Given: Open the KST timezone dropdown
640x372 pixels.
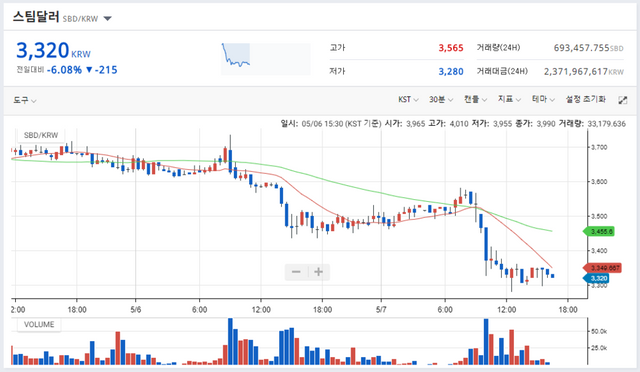Looking at the screenshot, I should (x=408, y=99).
